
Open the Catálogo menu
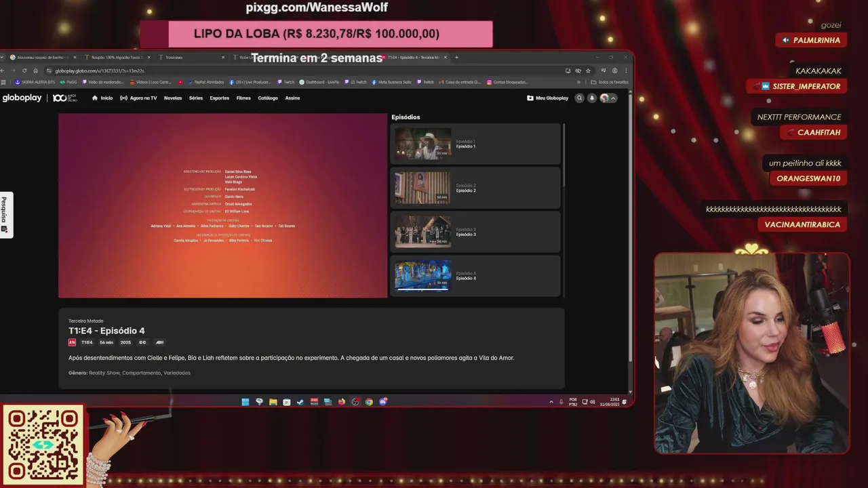coord(268,98)
